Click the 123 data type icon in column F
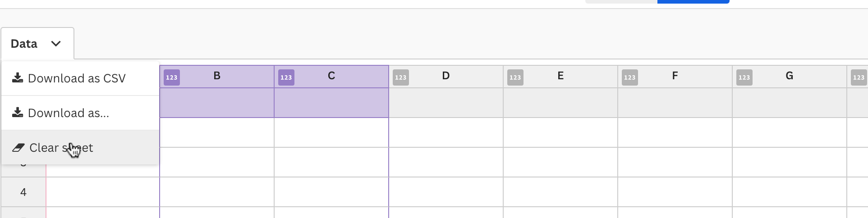Image resolution: width=868 pixels, height=218 pixels. pos(630,77)
